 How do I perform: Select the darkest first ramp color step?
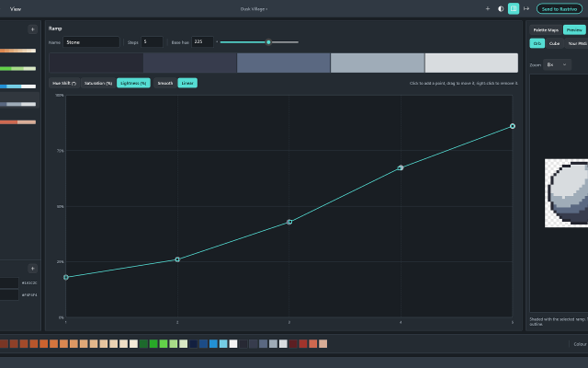point(96,63)
